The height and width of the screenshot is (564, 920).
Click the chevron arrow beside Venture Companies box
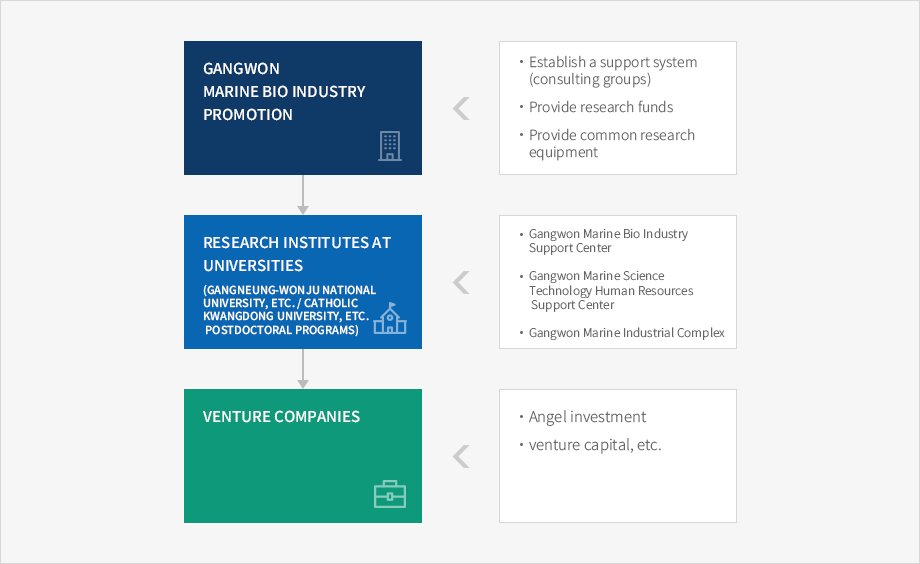(461, 456)
